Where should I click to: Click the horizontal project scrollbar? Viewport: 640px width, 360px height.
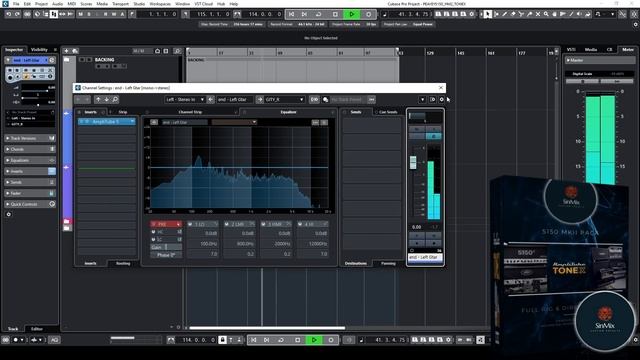(267, 328)
